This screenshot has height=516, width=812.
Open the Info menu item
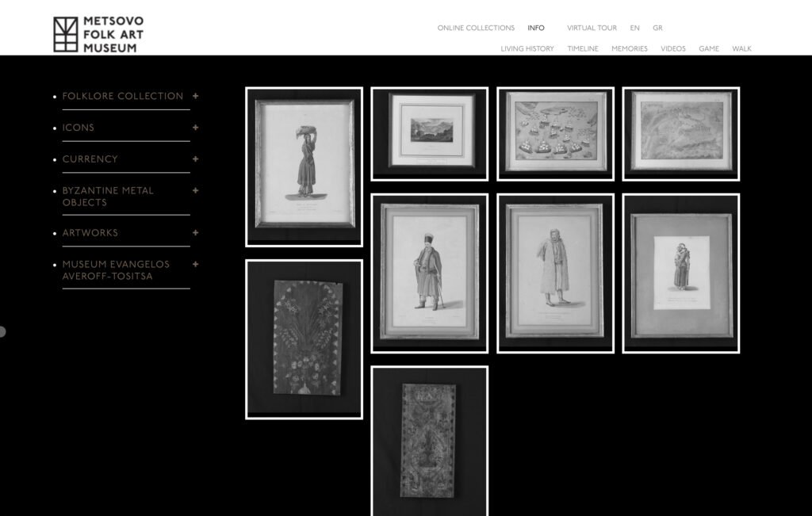click(x=536, y=28)
